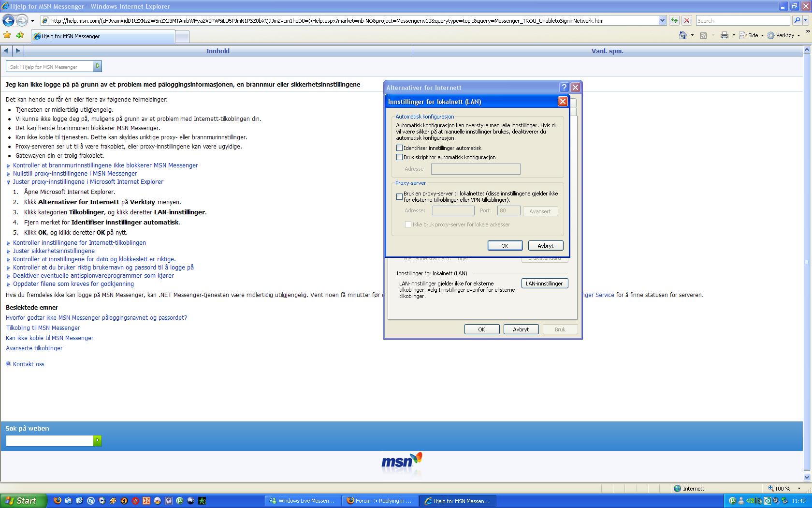812x508 pixels.
Task: Switch to Vanl. spm. tab
Action: [x=608, y=51]
